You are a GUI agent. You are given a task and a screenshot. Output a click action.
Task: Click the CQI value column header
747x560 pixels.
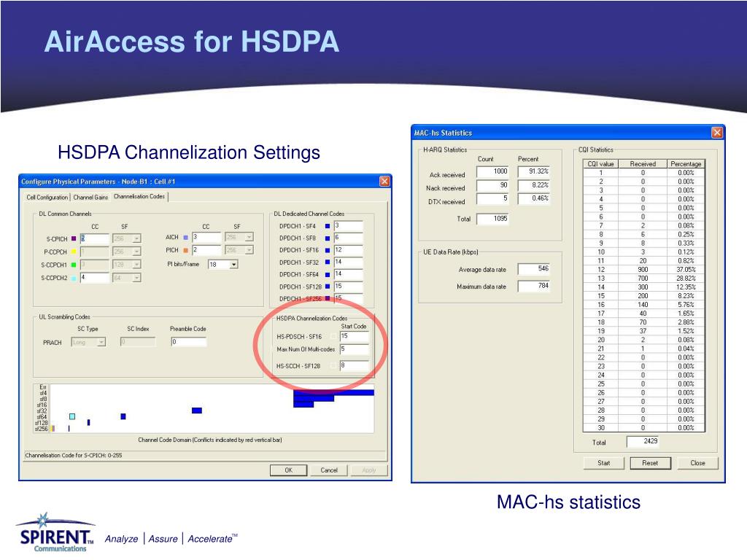[x=601, y=164]
